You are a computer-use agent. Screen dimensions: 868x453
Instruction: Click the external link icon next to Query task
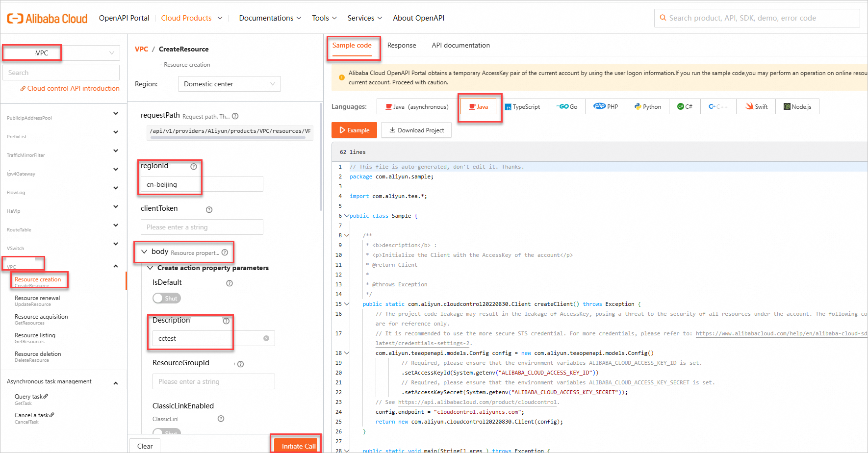click(46, 396)
